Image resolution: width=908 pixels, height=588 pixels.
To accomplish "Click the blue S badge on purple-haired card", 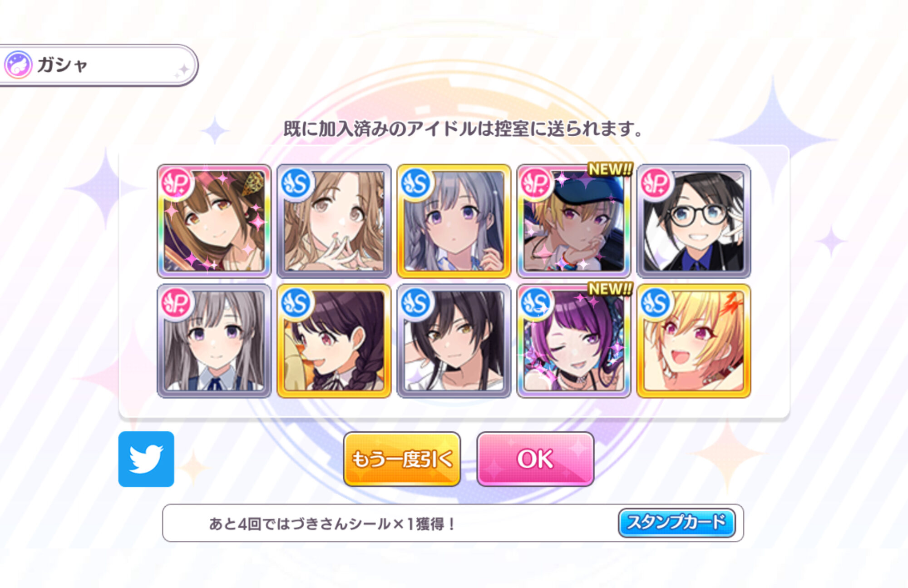I will tap(536, 303).
